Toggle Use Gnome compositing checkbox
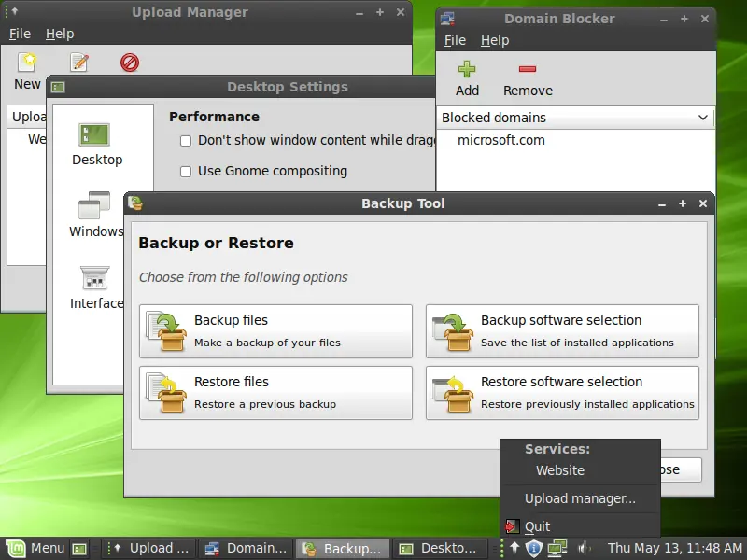The height and width of the screenshot is (560, 747). coord(186,172)
